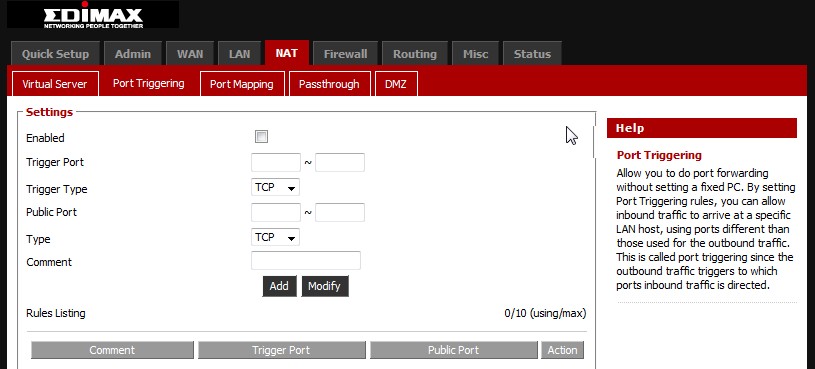815x369 pixels.
Task: Switch to the WAN tab
Action: (x=190, y=54)
